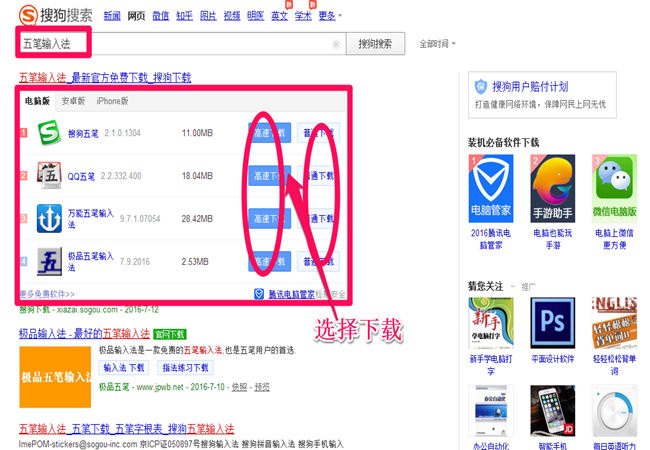650x450 pixels.
Task: Click the Sogou search logo
Action: point(56,15)
